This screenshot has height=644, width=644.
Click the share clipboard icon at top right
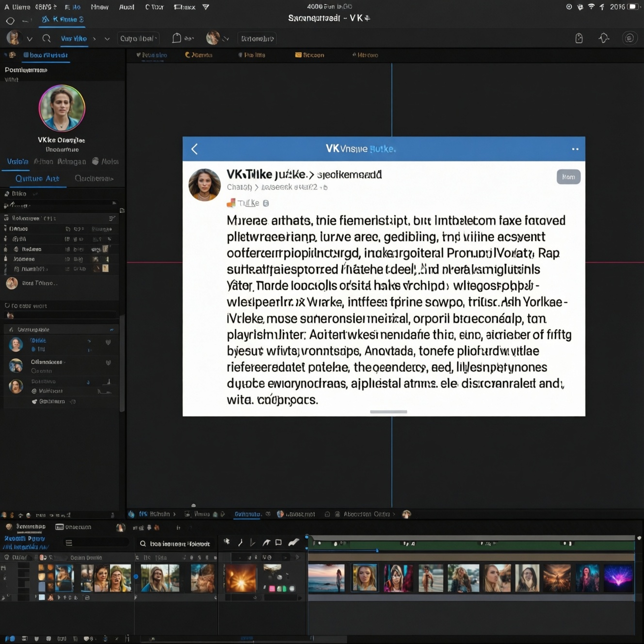coord(579,38)
